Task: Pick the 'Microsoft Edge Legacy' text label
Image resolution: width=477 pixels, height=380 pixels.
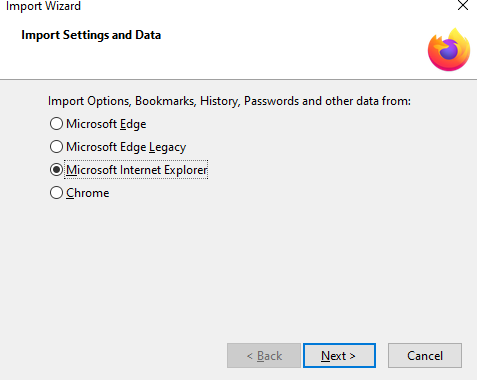Action: 126,147
